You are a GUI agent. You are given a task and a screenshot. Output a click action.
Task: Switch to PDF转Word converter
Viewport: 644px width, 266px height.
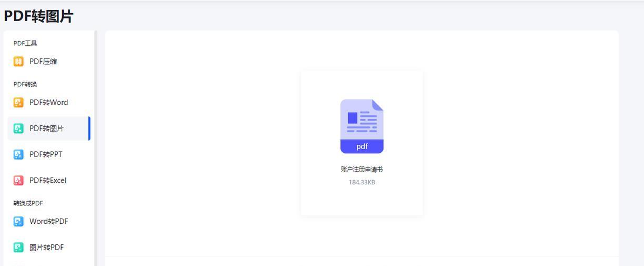pos(49,103)
